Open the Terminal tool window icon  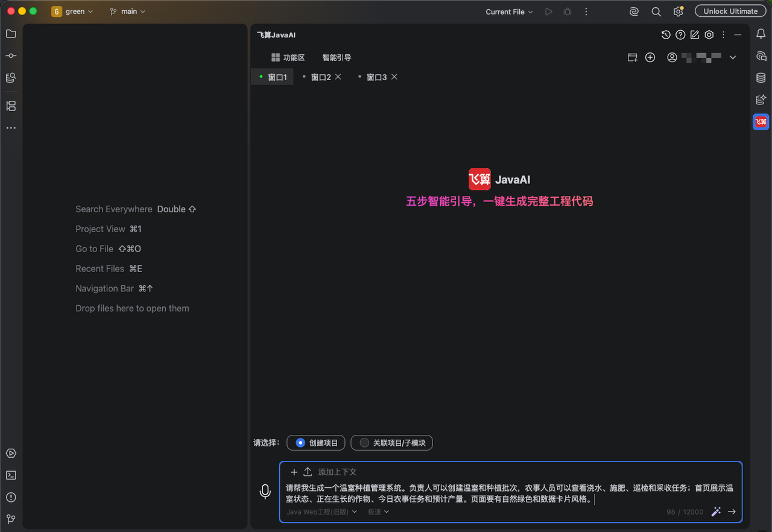[x=11, y=475]
